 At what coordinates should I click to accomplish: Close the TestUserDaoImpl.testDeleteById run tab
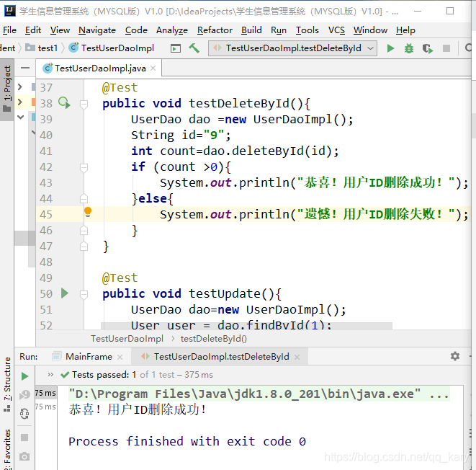point(297,357)
